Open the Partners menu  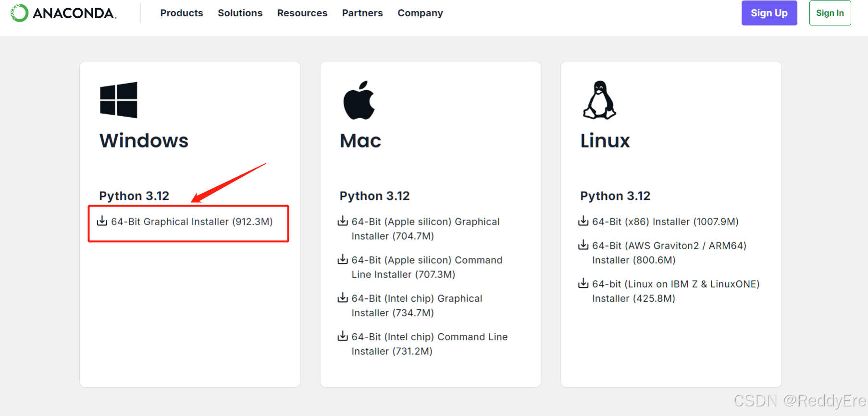362,13
